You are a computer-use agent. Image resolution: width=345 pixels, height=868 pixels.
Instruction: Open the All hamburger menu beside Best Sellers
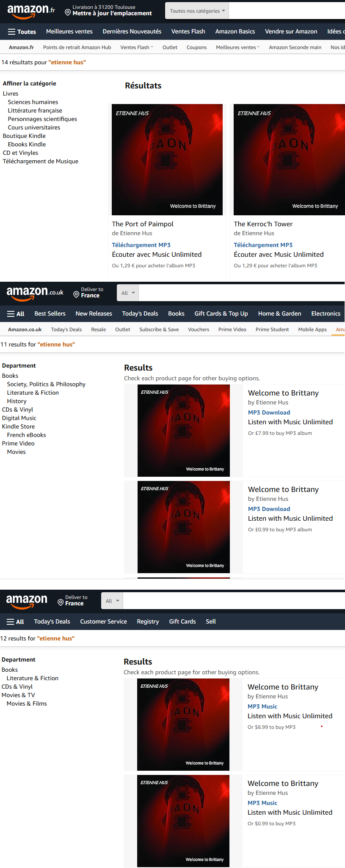[16, 314]
